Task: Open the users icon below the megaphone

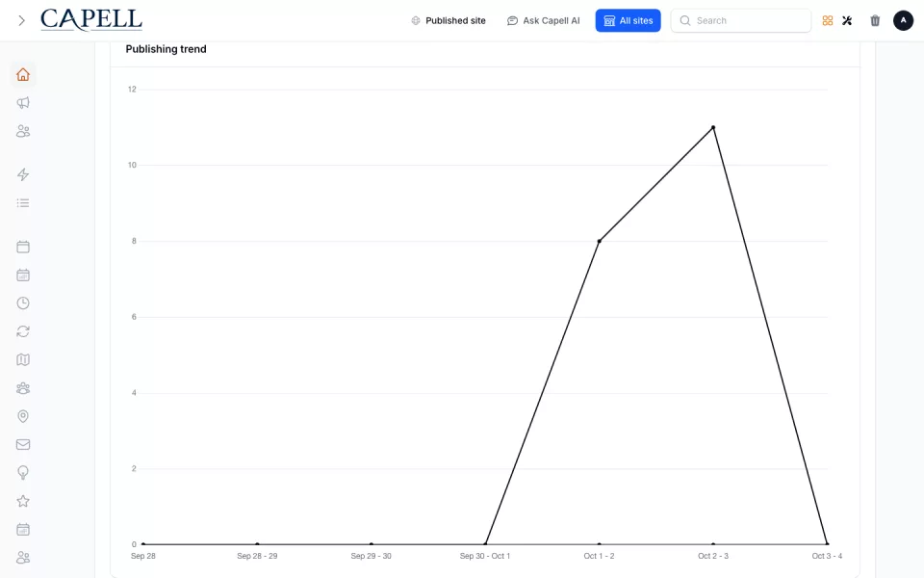Action: point(23,131)
